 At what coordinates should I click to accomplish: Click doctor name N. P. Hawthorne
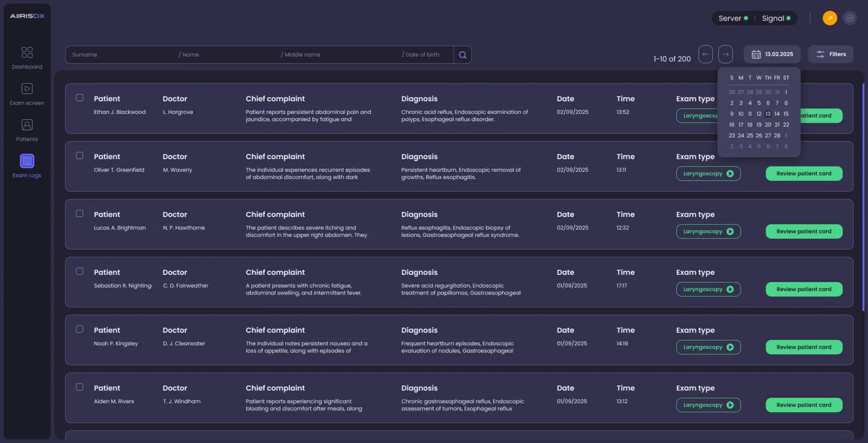[x=184, y=228]
